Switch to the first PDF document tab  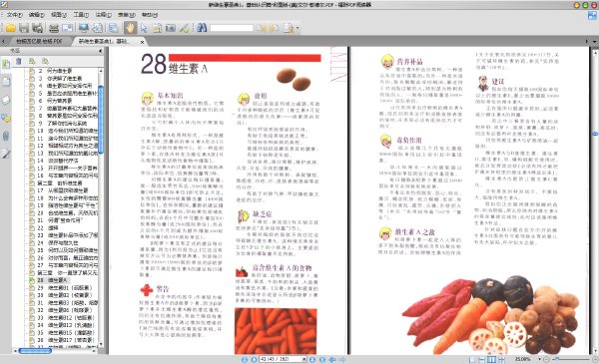click(39, 41)
